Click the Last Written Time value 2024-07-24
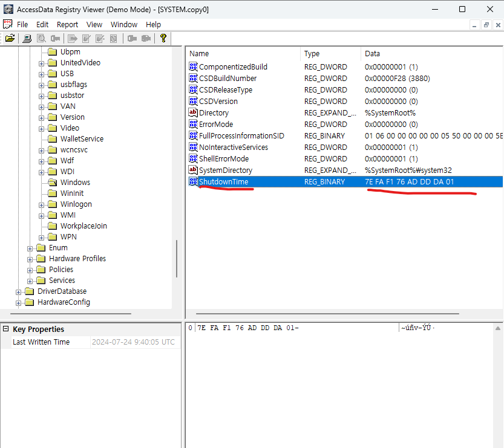The image size is (504, 448). [x=133, y=342]
